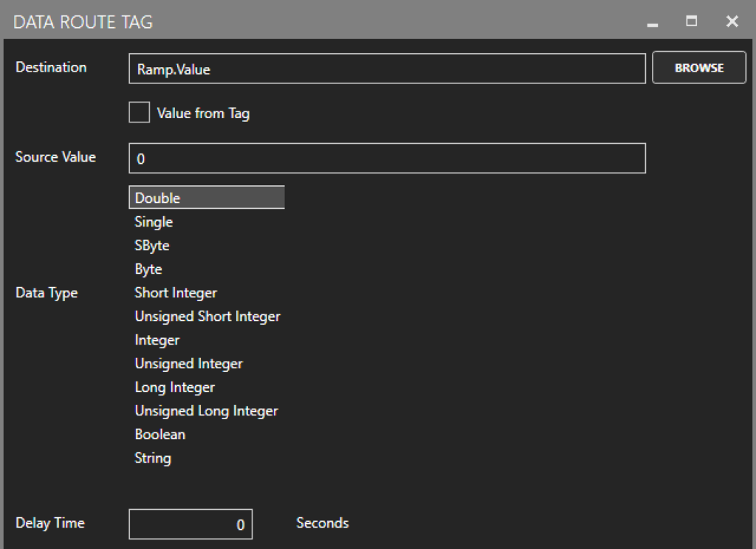Click the Delay Time input field
This screenshot has width=756, height=549.
(190, 525)
